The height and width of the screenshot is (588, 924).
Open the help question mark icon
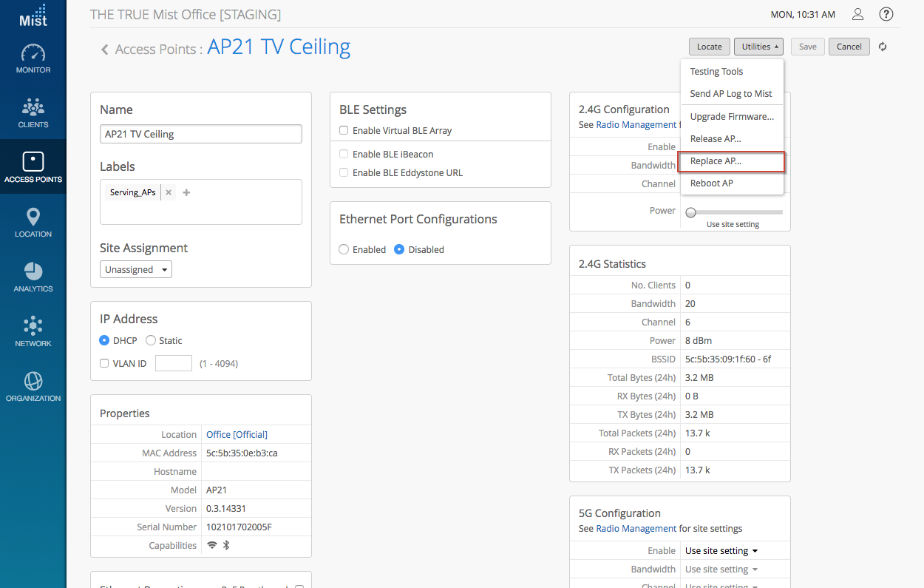click(x=886, y=15)
